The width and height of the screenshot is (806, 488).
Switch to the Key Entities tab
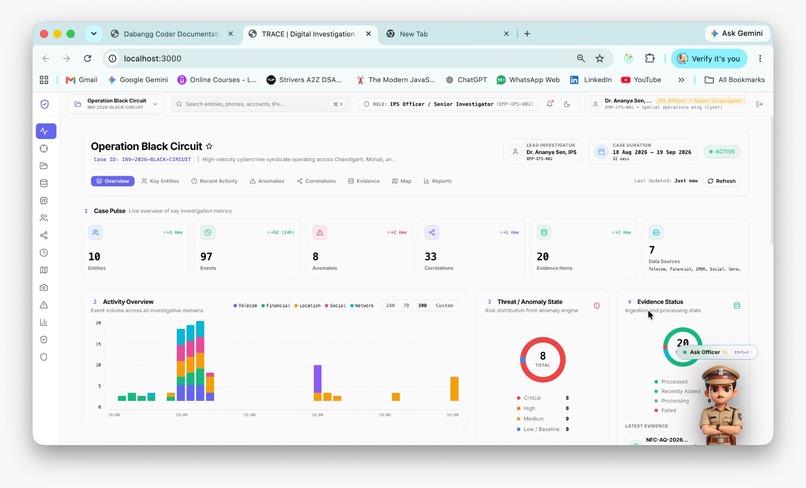pyautogui.click(x=160, y=181)
